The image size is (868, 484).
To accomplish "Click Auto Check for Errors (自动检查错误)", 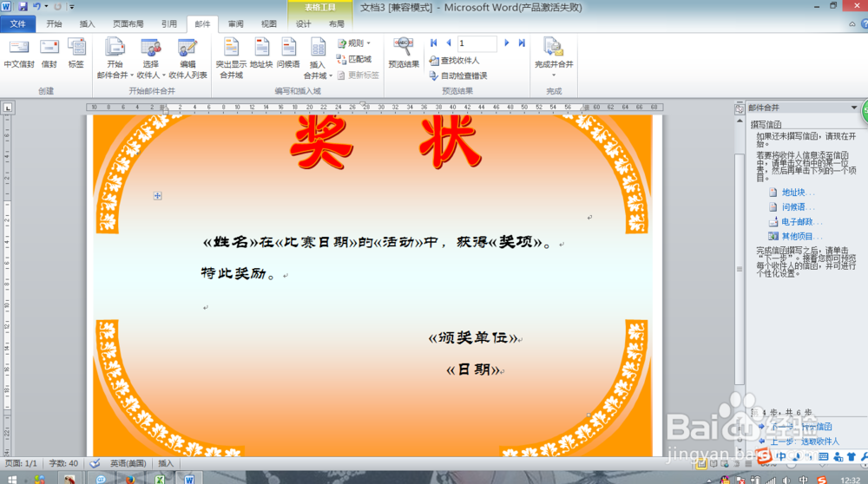I will pyautogui.click(x=458, y=75).
